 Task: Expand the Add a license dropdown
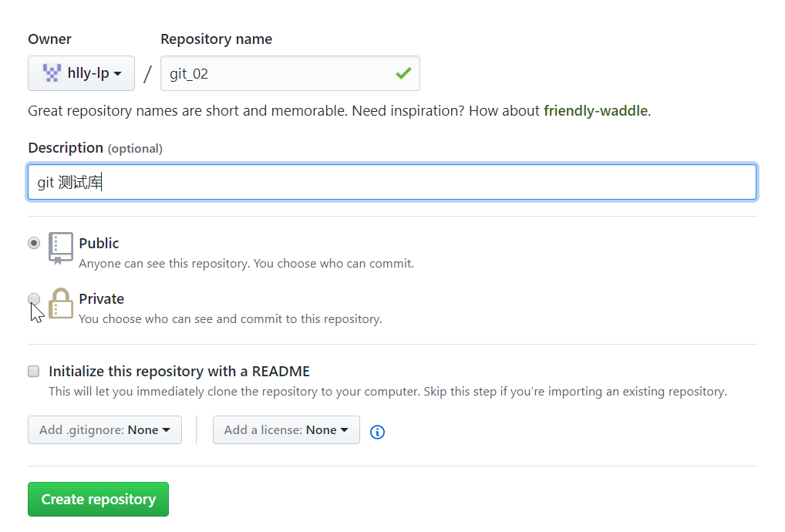point(286,430)
